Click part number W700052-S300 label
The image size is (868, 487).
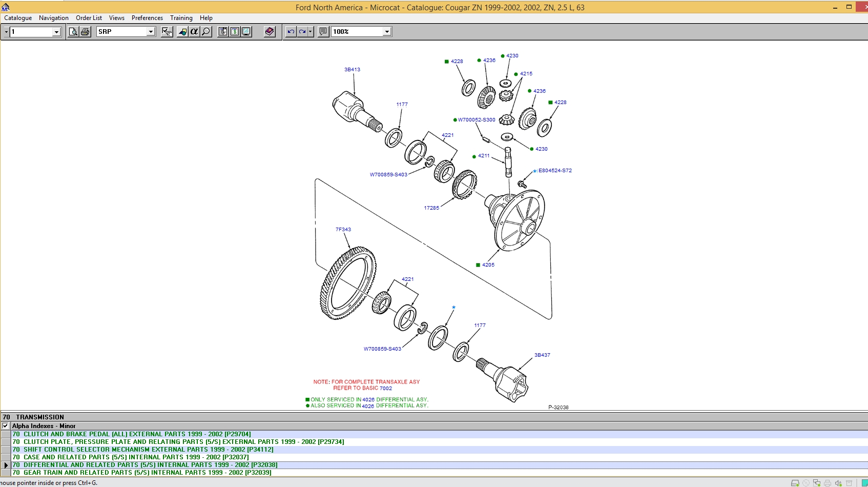[477, 120]
